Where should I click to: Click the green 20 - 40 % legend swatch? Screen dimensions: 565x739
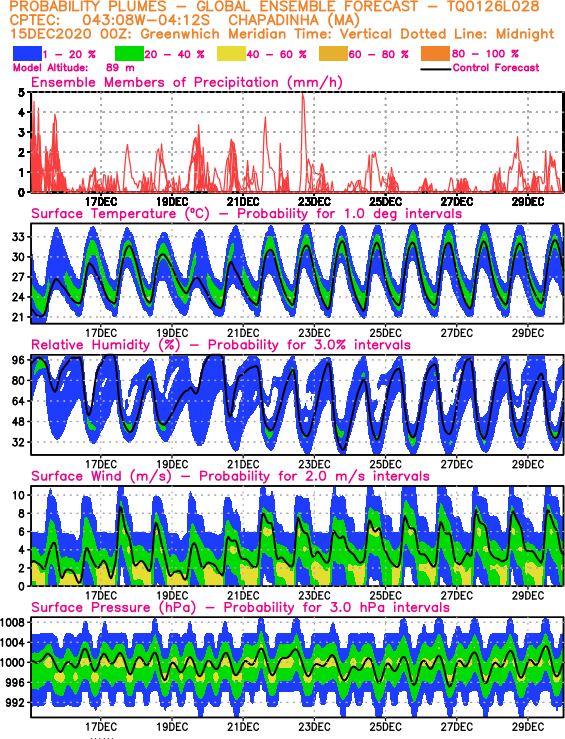[x=129, y=54]
